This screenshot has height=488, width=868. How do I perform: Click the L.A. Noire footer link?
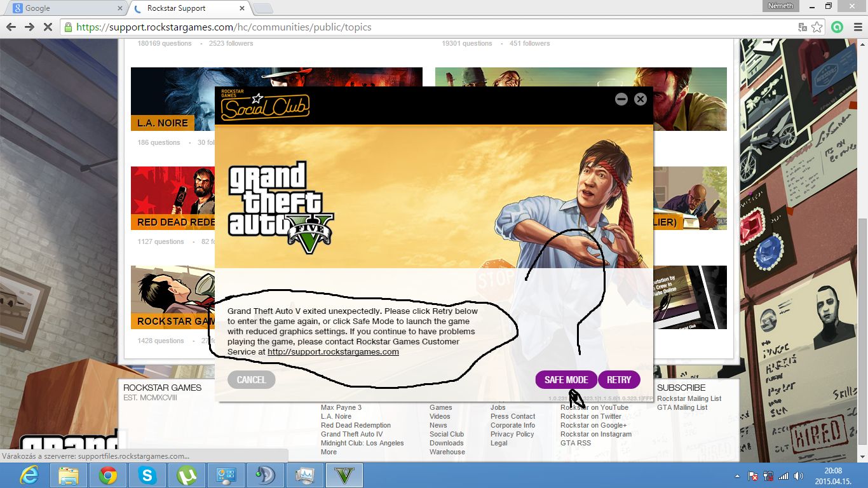pos(336,416)
